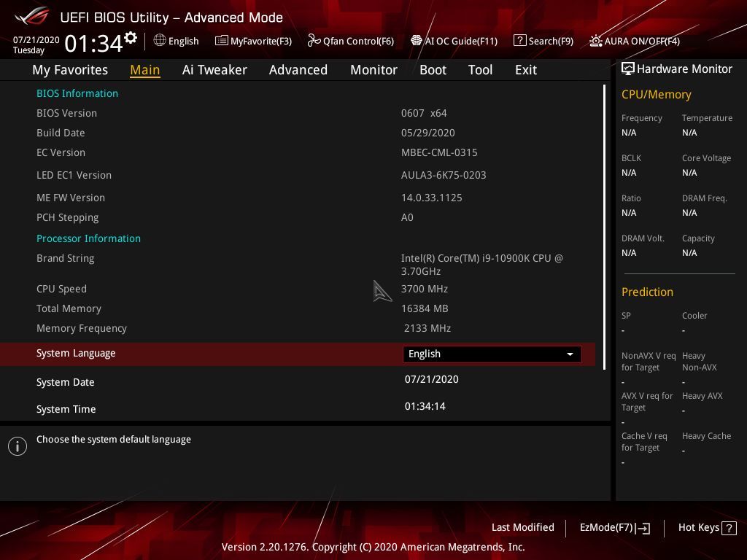747x560 pixels.
Task: Open the Tool tab
Action: tap(480, 70)
